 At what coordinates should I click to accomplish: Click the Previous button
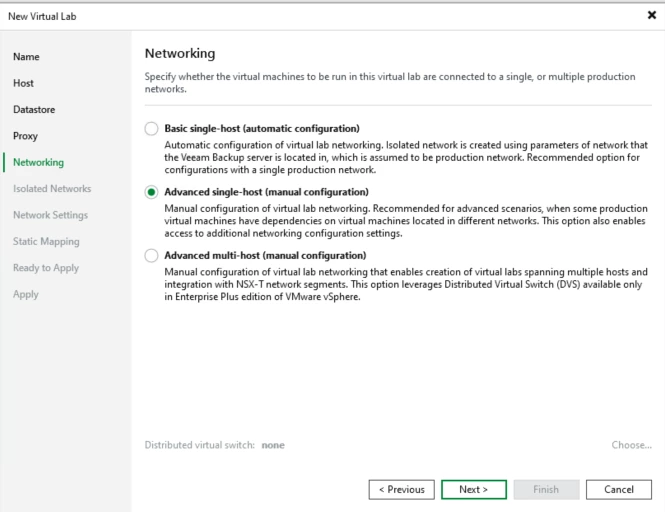[x=401, y=489]
